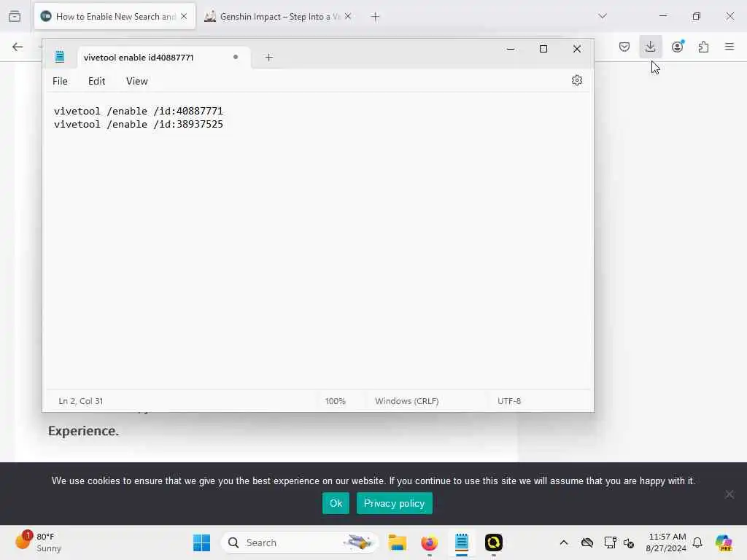Click the Notepad icon in title bar
This screenshot has width=747, height=560.
tap(60, 57)
